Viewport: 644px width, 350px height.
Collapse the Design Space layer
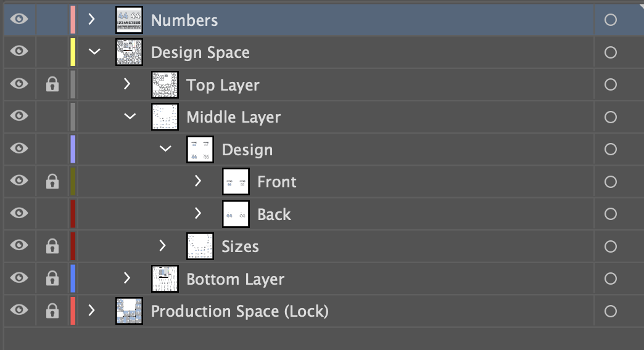[x=94, y=52]
